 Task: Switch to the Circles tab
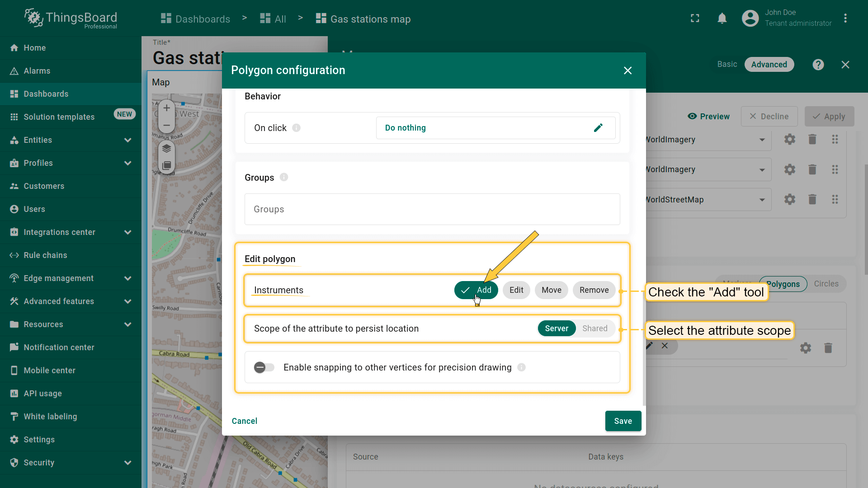point(826,284)
